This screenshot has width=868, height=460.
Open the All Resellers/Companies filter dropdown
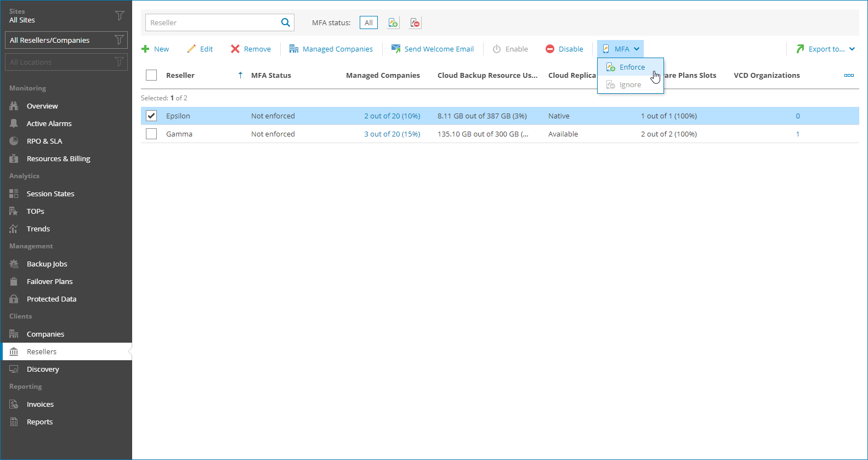click(66, 40)
